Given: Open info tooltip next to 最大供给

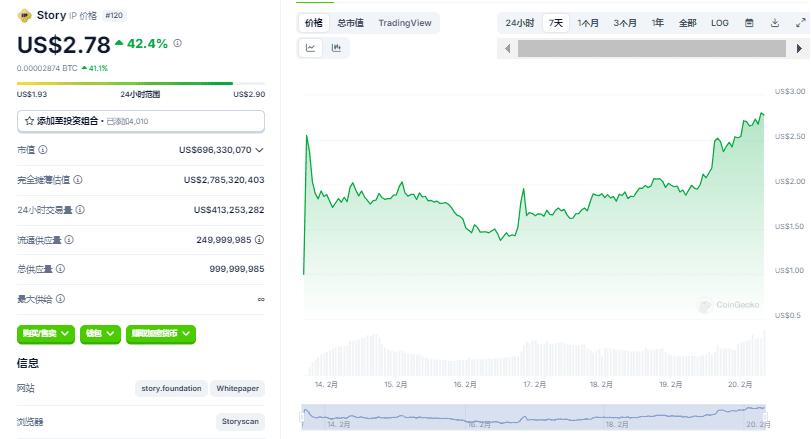Looking at the screenshot, I should (x=61, y=298).
